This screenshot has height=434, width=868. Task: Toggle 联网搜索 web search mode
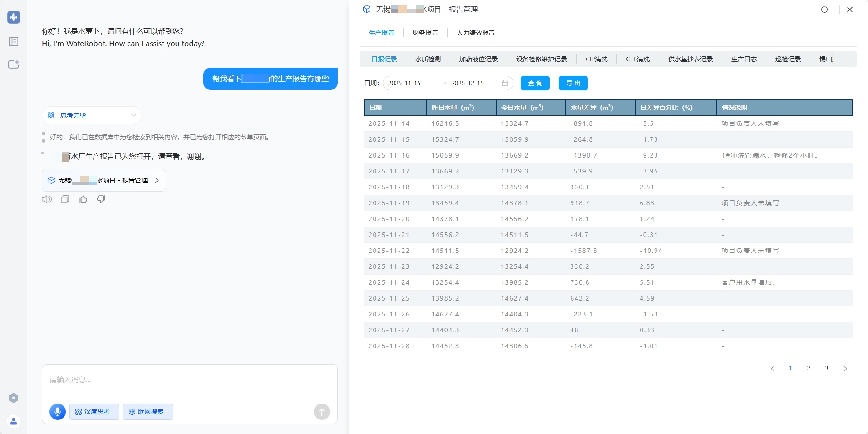tap(148, 412)
